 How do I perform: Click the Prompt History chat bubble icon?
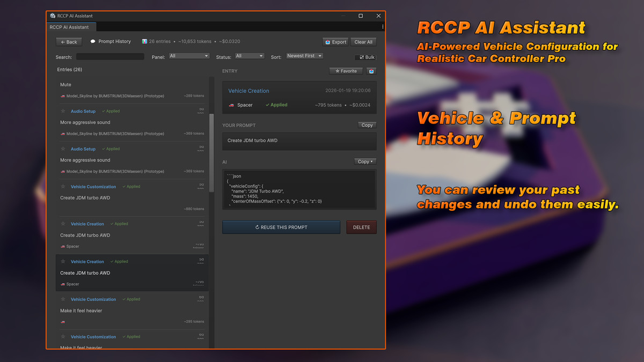click(93, 41)
